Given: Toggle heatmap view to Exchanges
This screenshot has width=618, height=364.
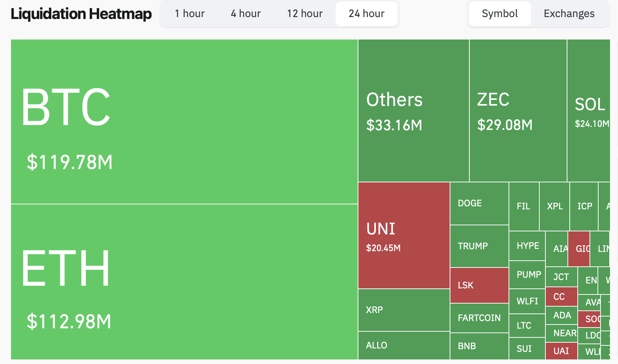Looking at the screenshot, I should point(569,14).
